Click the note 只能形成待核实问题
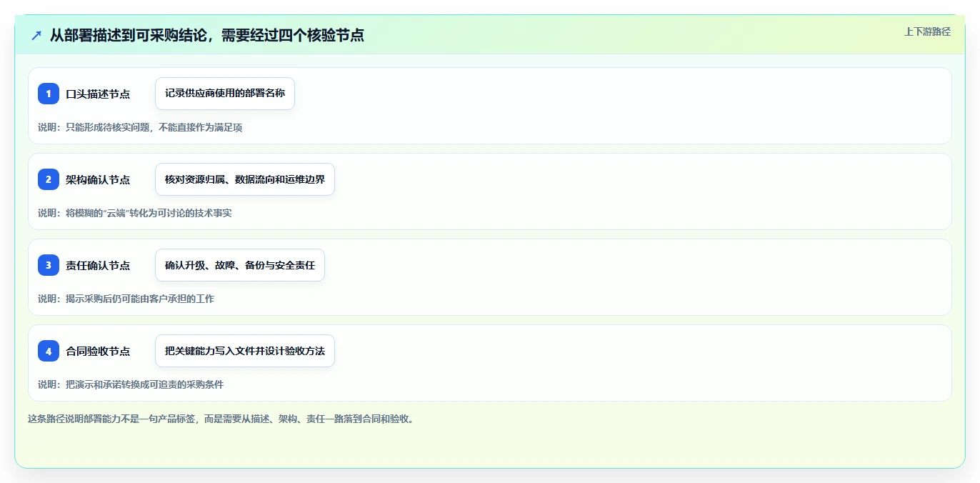The image size is (980, 483). [140, 127]
